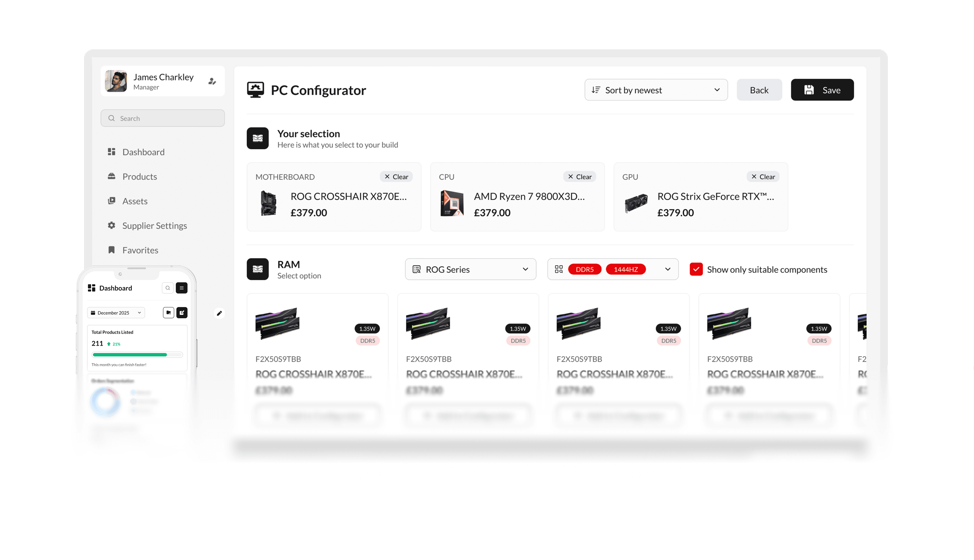Viewport: 974px width, 560px height.
Task: Click the pencil edit icon beside the phone mockup
Action: pyautogui.click(x=219, y=313)
